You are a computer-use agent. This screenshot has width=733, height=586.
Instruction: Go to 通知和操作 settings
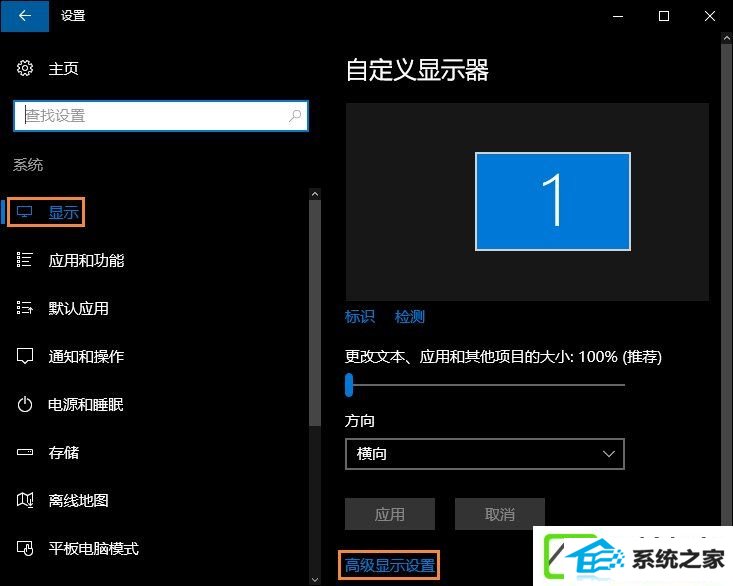(86, 357)
